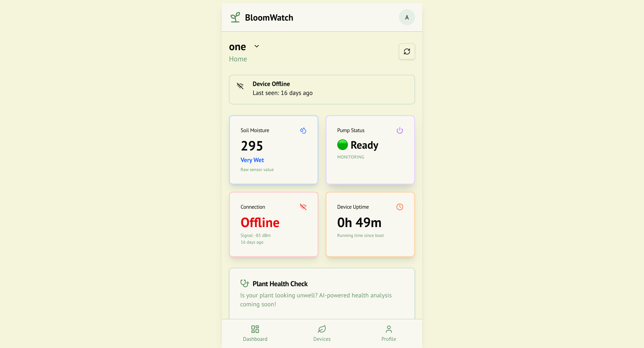Viewport: 644px width, 348px height.
Task: Click the stethoscope icon beside Plant Health Check
Action: coord(244,284)
